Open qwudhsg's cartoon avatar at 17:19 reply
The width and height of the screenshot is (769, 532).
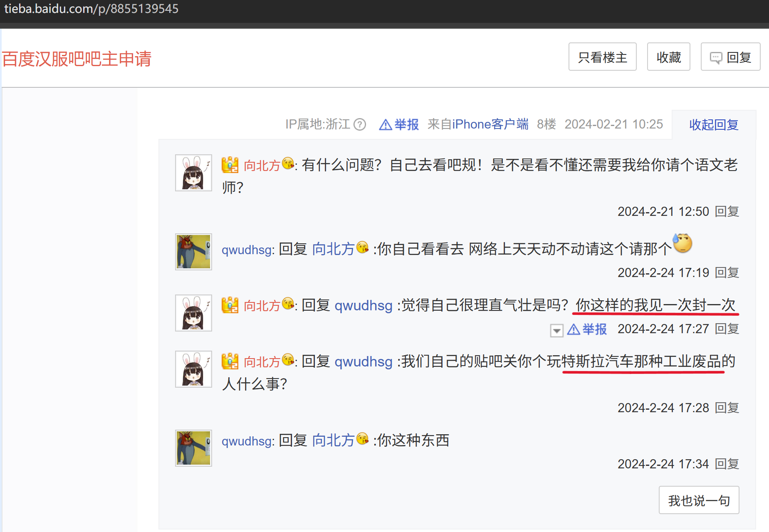(x=193, y=252)
